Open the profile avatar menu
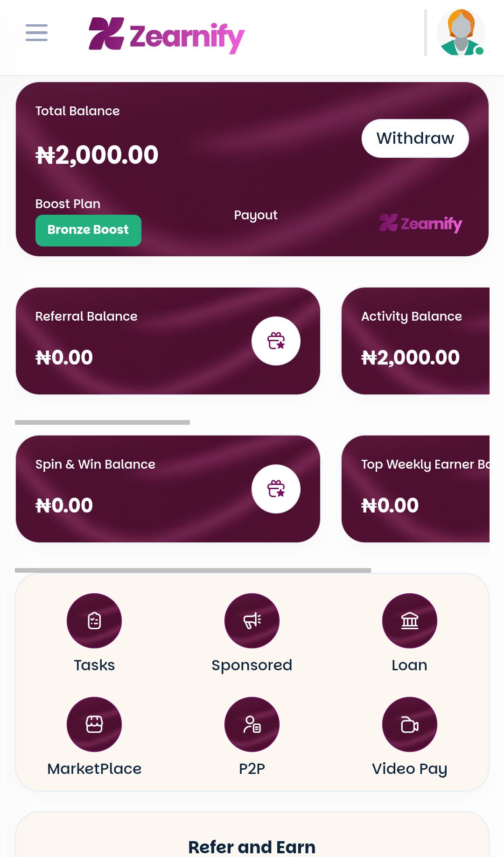Image resolution: width=504 pixels, height=857 pixels. [461, 33]
